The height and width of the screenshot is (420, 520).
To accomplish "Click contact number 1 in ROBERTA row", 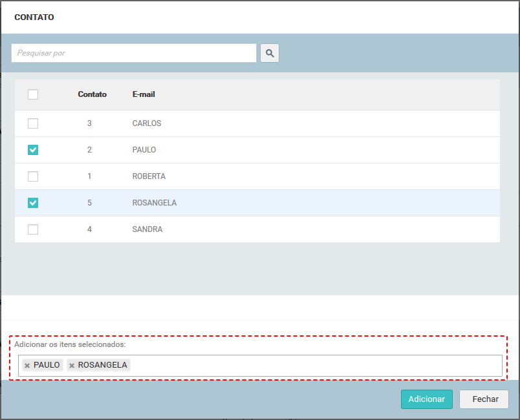I will (x=89, y=176).
